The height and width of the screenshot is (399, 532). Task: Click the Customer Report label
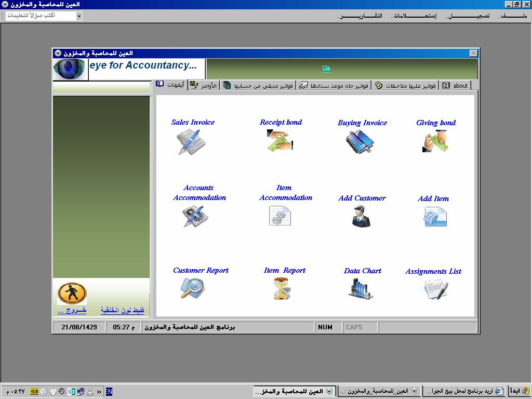[x=201, y=270]
